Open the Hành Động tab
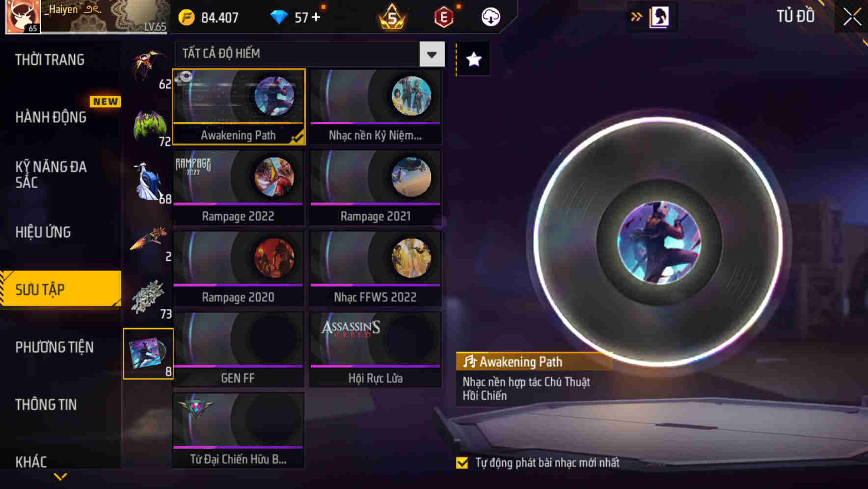The height and width of the screenshot is (489, 868). pos(51,117)
